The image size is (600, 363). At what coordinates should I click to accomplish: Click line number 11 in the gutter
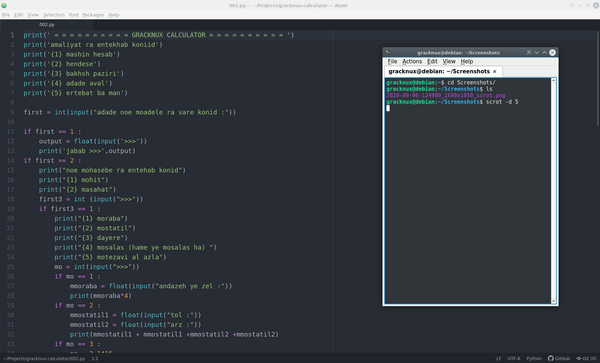(10, 132)
